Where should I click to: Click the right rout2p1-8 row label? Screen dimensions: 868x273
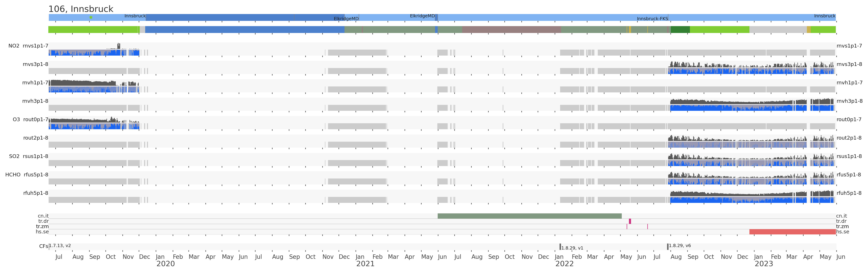point(849,138)
